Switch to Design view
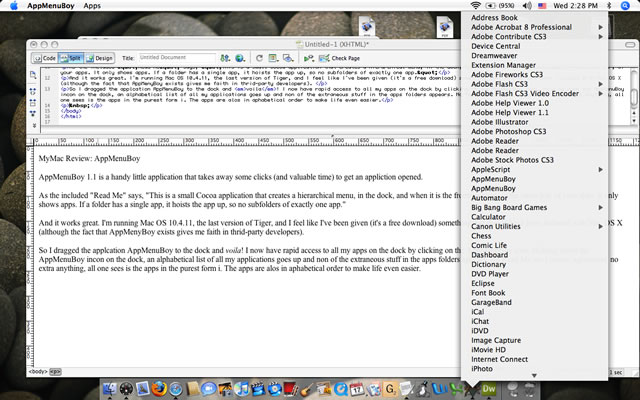 tap(99, 58)
